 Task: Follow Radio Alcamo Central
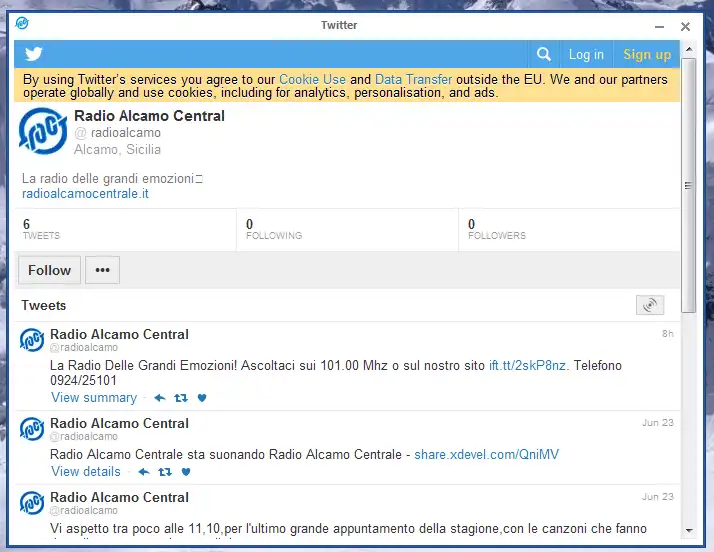50,270
